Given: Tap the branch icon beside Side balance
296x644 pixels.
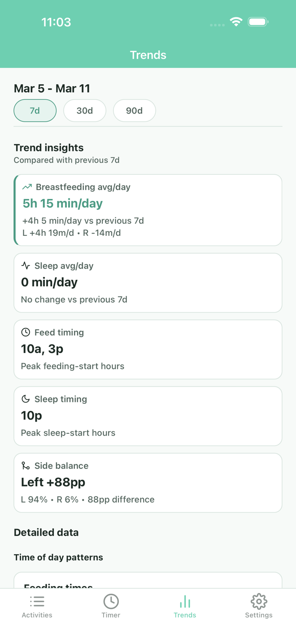Looking at the screenshot, I should 26,466.
